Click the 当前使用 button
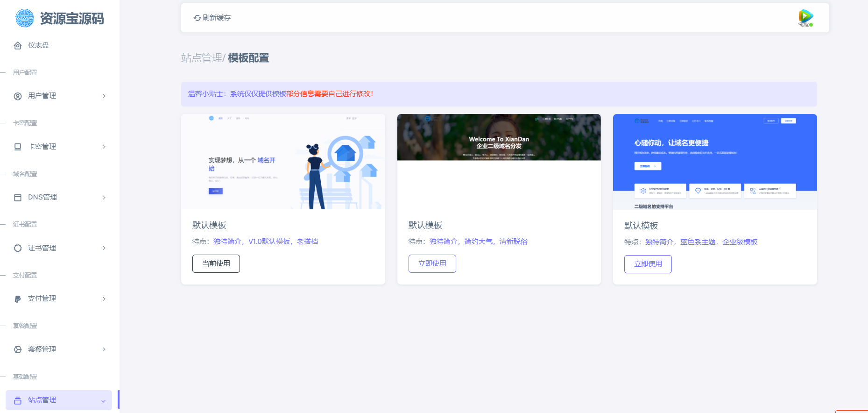868x413 pixels. coord(216,263)
